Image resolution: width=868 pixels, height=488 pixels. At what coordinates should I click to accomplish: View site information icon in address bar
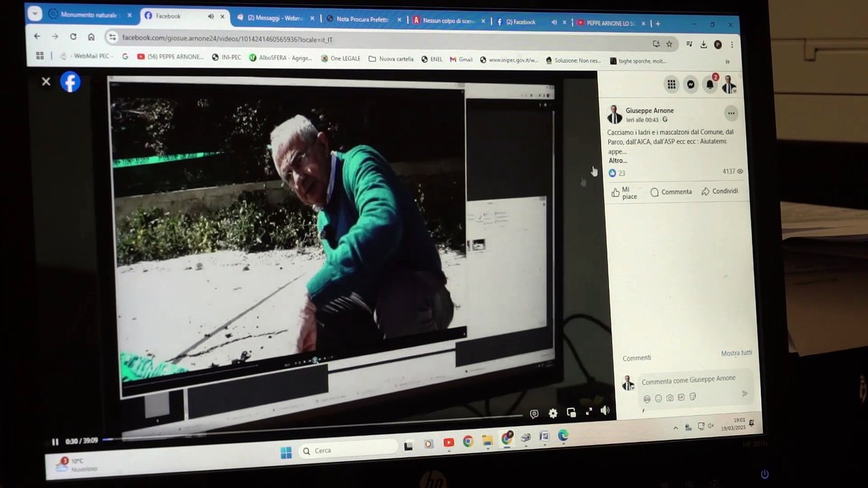tap(113, 38)
